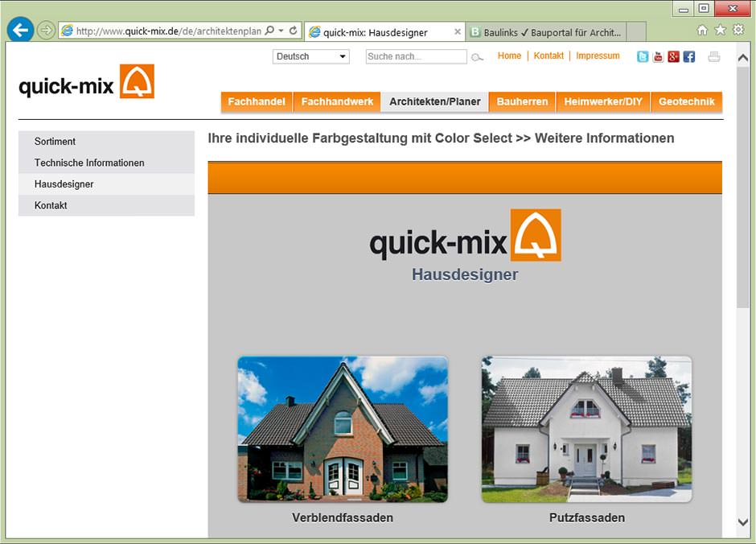The image size is (756, 544).
Task: Click the browser URL address field
Action: [169, 31]
